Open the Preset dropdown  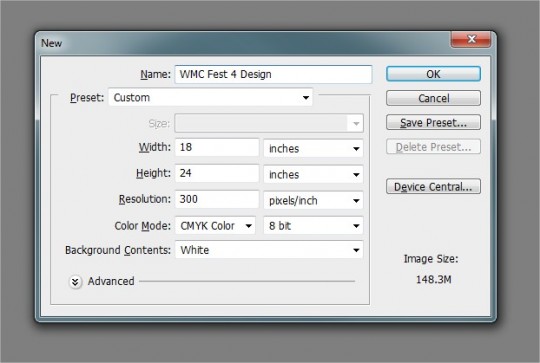[x=211, y=97]
